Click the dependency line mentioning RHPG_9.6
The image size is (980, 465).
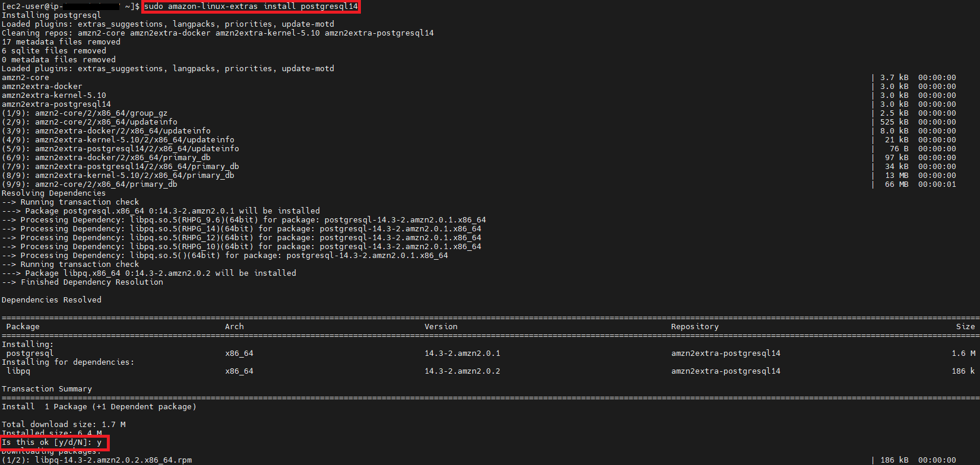pos(244,220)
